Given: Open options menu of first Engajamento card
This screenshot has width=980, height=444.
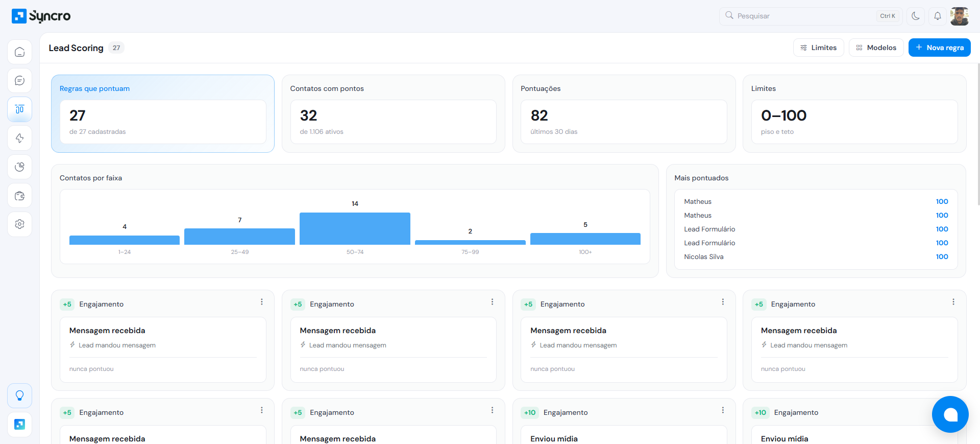Looking at the screenshot, I should [x=262, y=302].
